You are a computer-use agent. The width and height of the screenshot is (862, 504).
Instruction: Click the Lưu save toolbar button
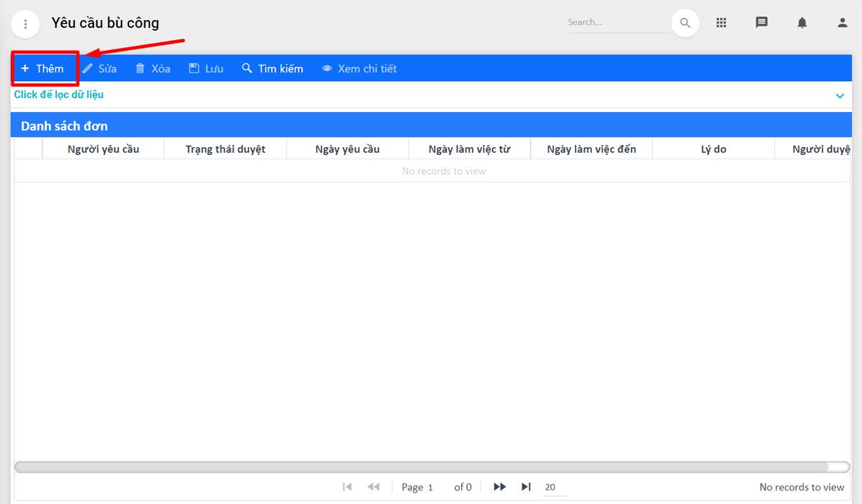click(206, 69)
